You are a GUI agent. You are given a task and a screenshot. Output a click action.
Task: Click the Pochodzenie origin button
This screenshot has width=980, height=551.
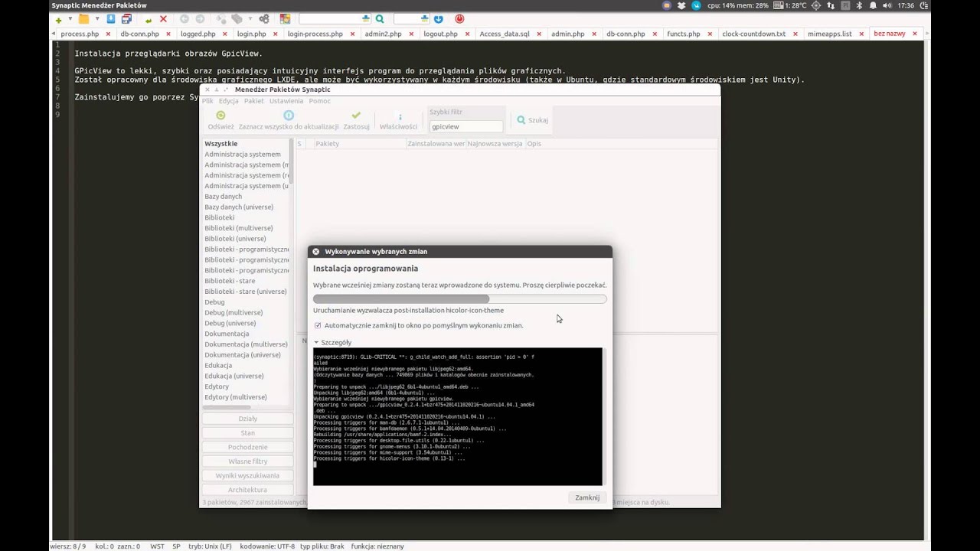(247, 447)
